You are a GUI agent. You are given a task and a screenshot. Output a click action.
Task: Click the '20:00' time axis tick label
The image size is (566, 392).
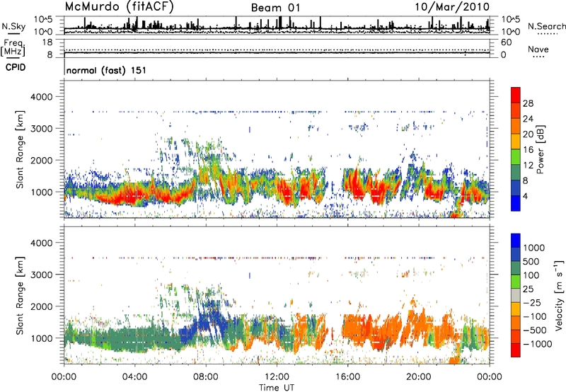pos(418,377)
